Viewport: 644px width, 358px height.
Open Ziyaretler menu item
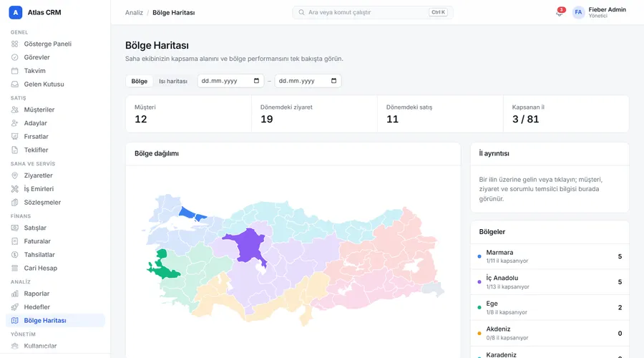(x=55, y=175)
